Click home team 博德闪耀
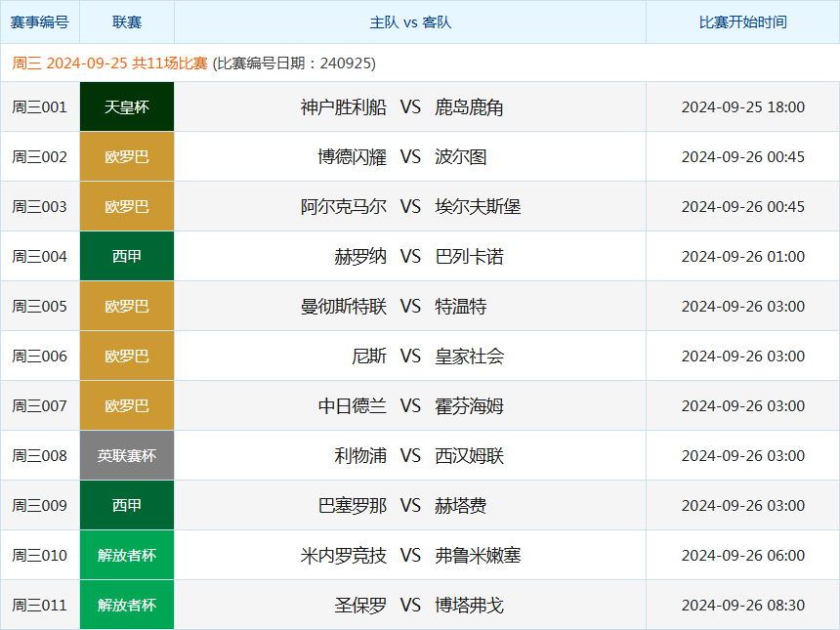 tap(352, 157)
